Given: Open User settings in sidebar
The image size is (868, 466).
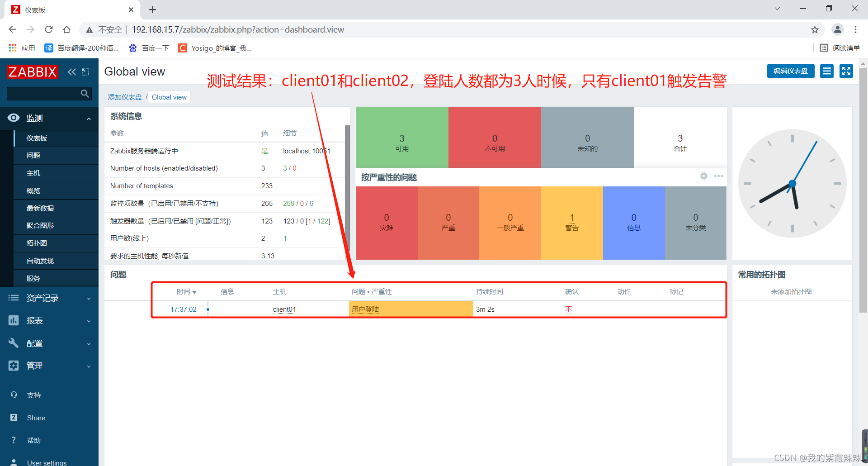Looking at the screenshot, I should pos(47,462).
